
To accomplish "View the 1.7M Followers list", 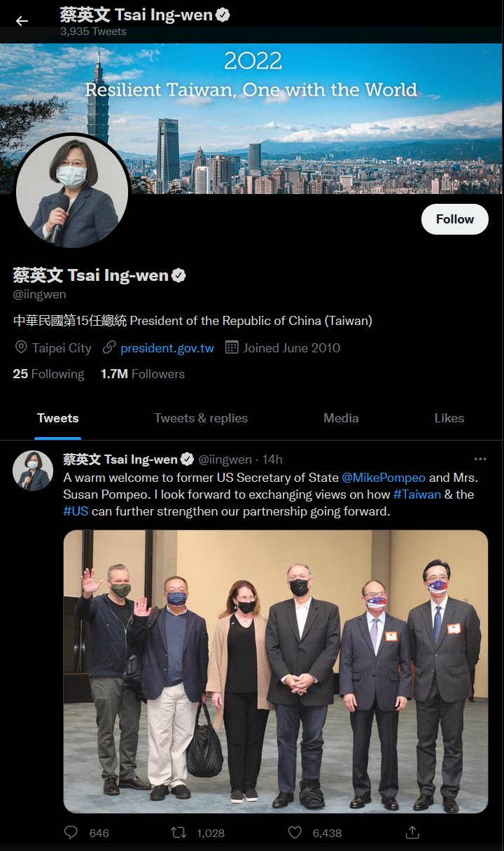I will (x=143, y=374).
